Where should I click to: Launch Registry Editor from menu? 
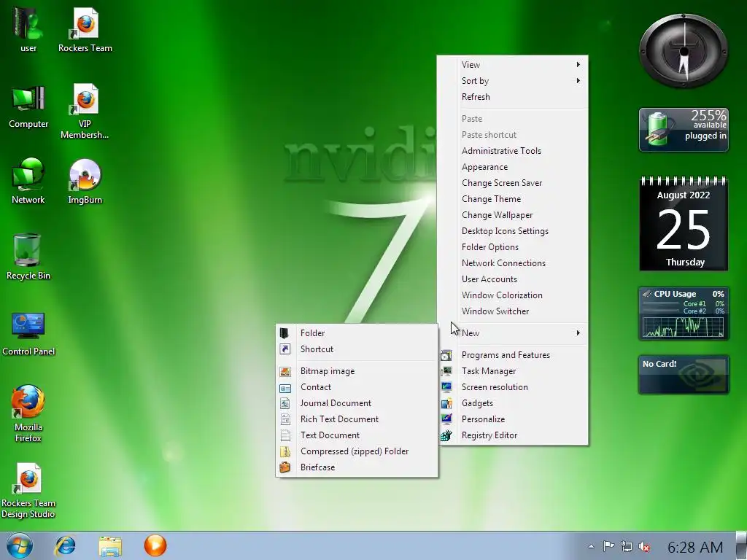pos(513,435)
